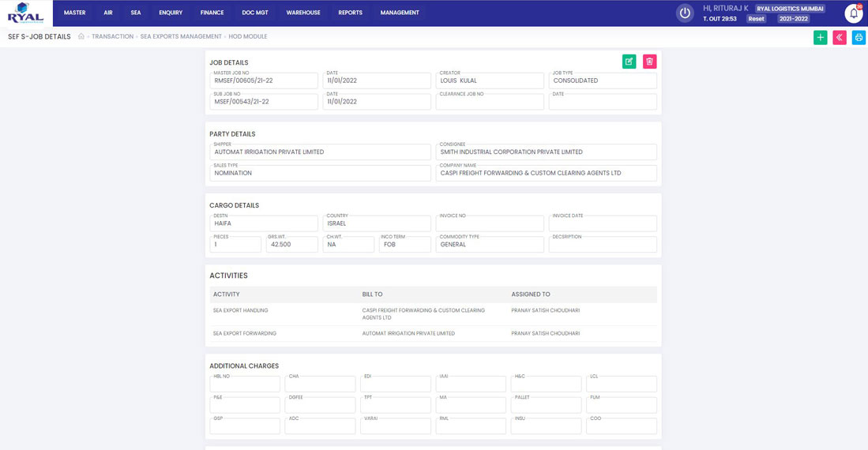Click the pink back arrows button
Screen dimensions: 868x450
pyautogui.click(x=840, y=38)
